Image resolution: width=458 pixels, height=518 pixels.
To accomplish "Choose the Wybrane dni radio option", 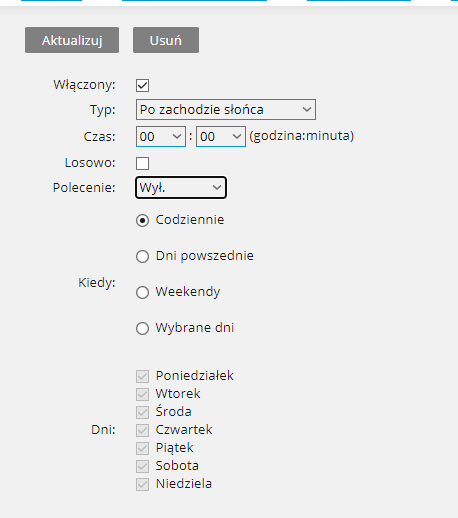I will tap(142, 328).
